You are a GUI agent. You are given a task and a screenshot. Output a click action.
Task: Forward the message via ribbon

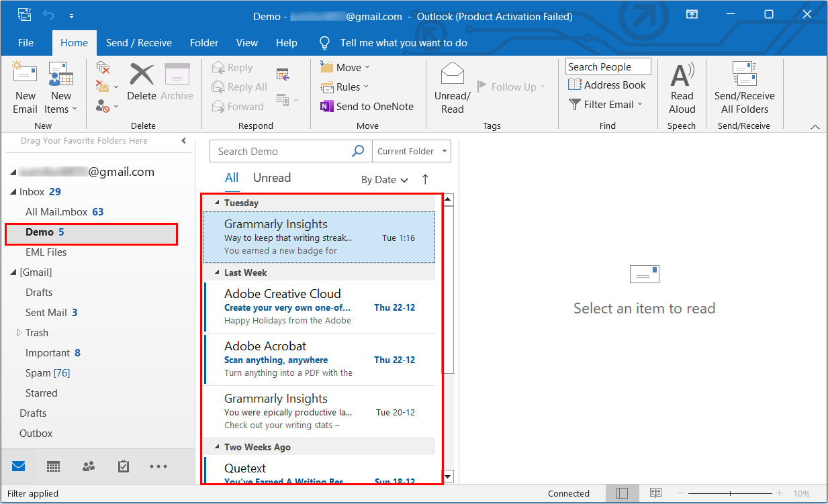[238, 107]
